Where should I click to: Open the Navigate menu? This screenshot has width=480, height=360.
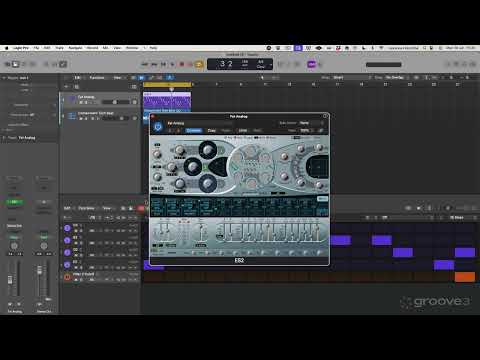tap(75, 48)
